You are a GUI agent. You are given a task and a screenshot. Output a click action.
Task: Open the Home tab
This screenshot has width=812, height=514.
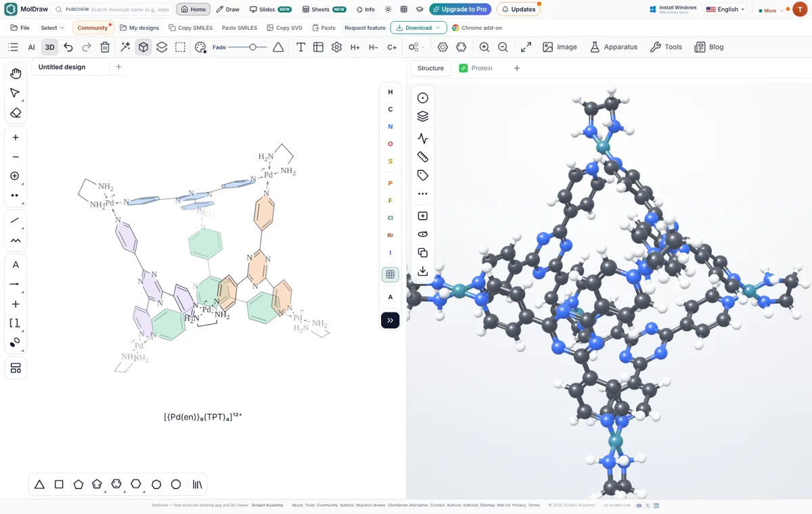(x=194, y=9)
